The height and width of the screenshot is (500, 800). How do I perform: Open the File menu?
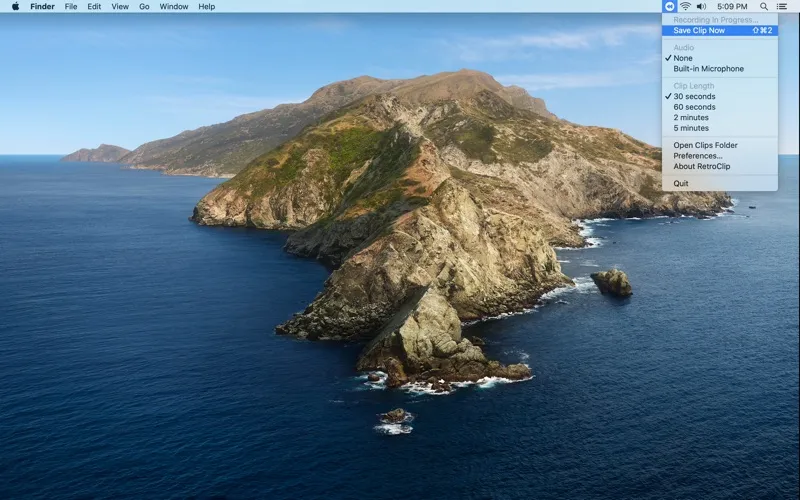coord(71,7)
